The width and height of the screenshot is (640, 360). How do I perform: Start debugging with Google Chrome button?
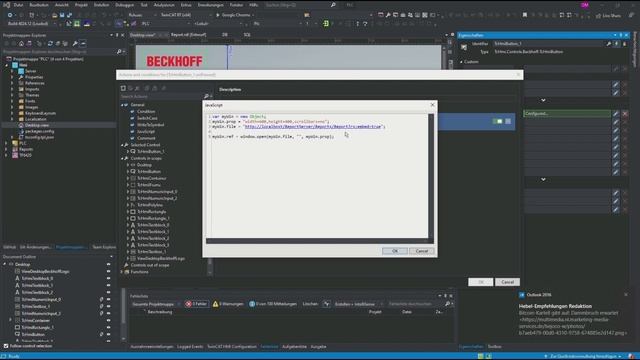tap(233, 15)
